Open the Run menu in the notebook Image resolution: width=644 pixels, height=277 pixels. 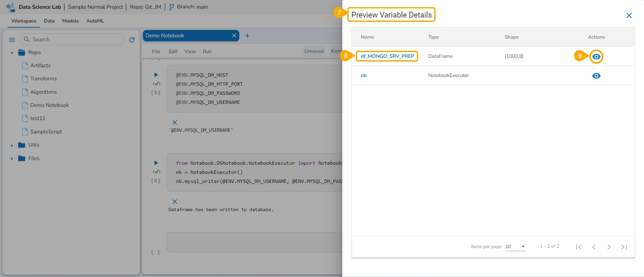pos(207,51)
